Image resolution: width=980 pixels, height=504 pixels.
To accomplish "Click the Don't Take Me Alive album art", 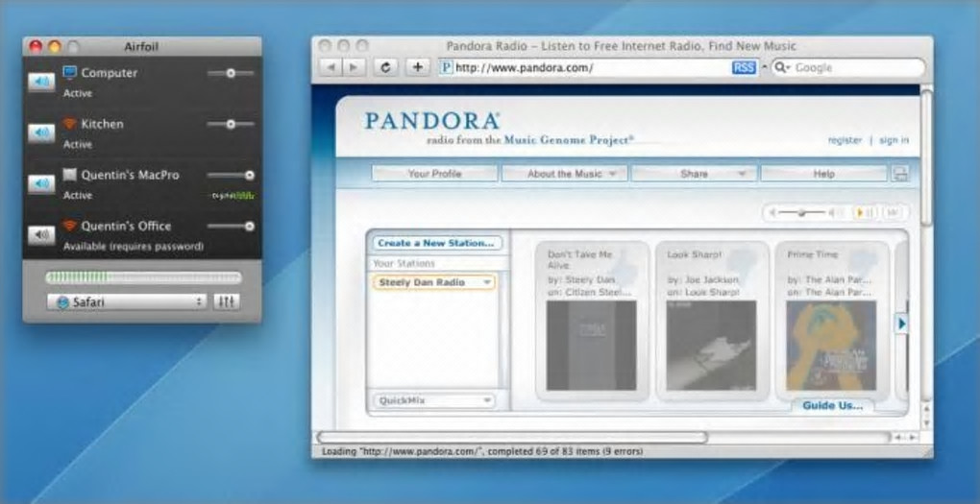I will point(591,346).
